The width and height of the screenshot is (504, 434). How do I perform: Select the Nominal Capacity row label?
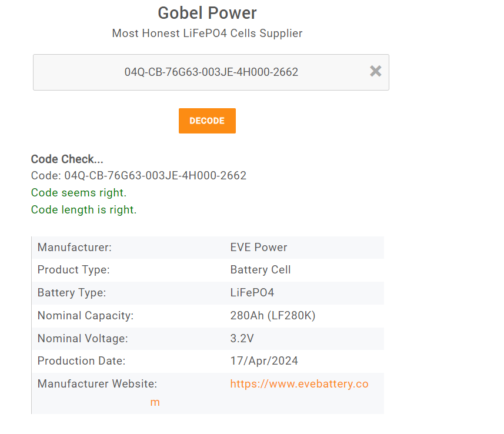coord(85,316)
